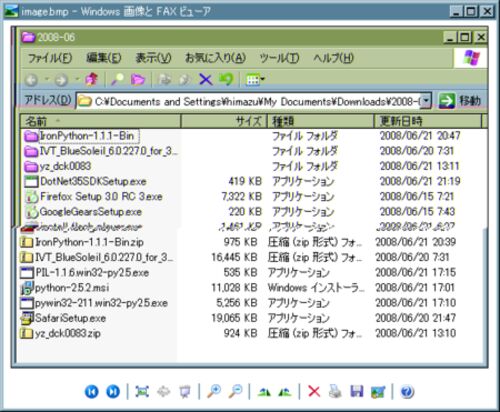
Task: Click the 2008-06 folder icon in explorer title bar
Action: point(29,37)
